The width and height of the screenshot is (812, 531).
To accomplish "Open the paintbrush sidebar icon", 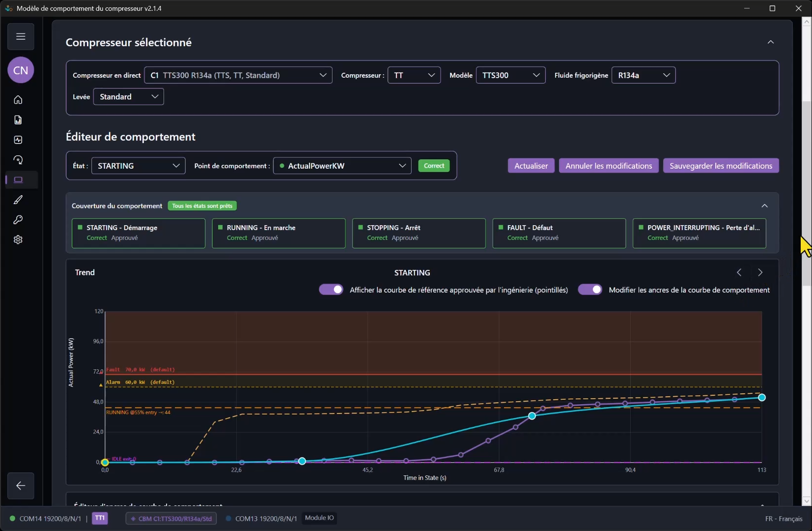I will click(x=18, y=200).
